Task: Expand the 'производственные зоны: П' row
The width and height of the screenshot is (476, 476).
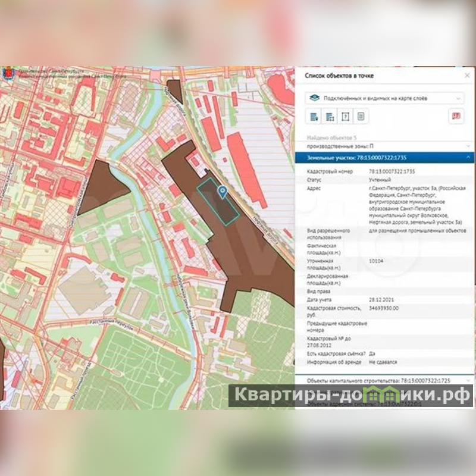Action: tap(384, 146)
